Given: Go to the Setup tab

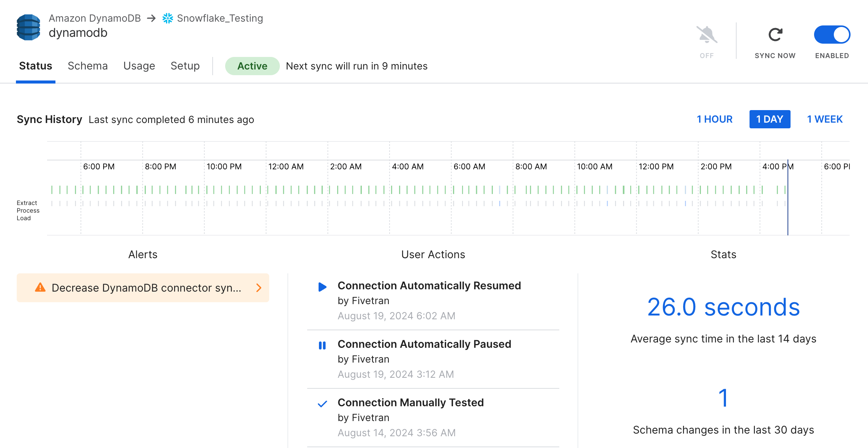Looking at the screenshot, I should coord(185,66).
